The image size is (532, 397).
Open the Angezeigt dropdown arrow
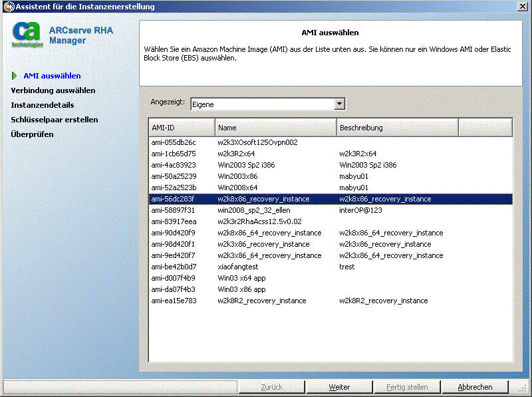tap(339, 104)
